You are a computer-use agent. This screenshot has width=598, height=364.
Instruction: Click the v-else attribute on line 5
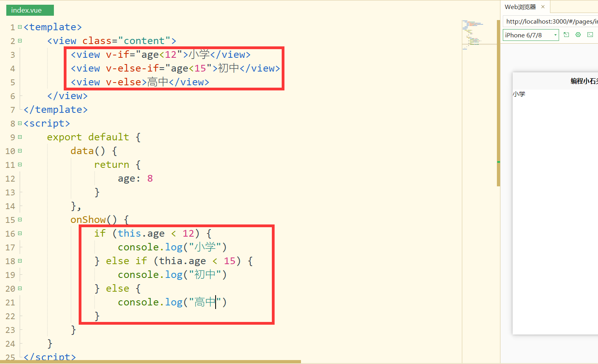(124, 82)
